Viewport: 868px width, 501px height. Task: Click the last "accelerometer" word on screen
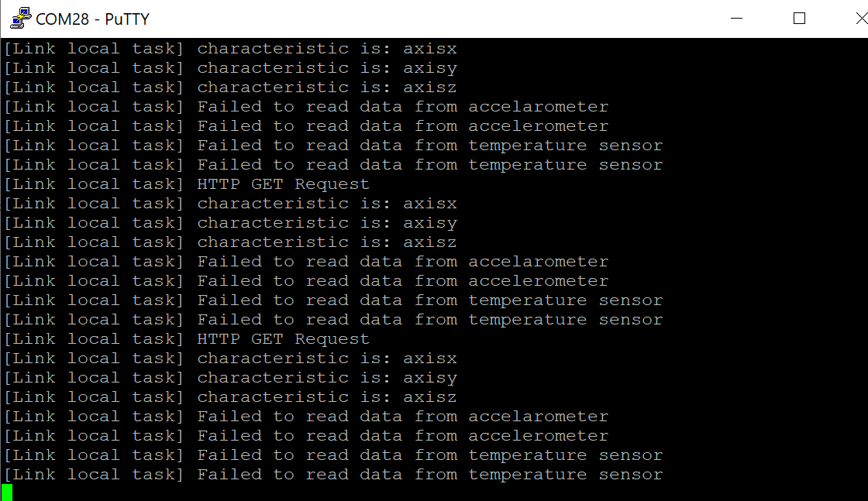[x=538, y=436]
